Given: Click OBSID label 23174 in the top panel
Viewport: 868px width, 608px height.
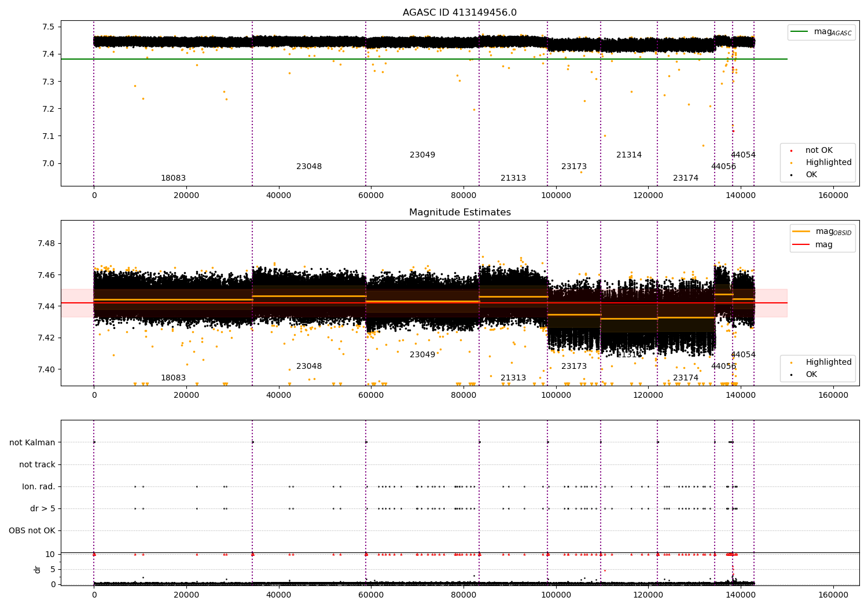Looking at the screenshot, I should pos(686,178).
